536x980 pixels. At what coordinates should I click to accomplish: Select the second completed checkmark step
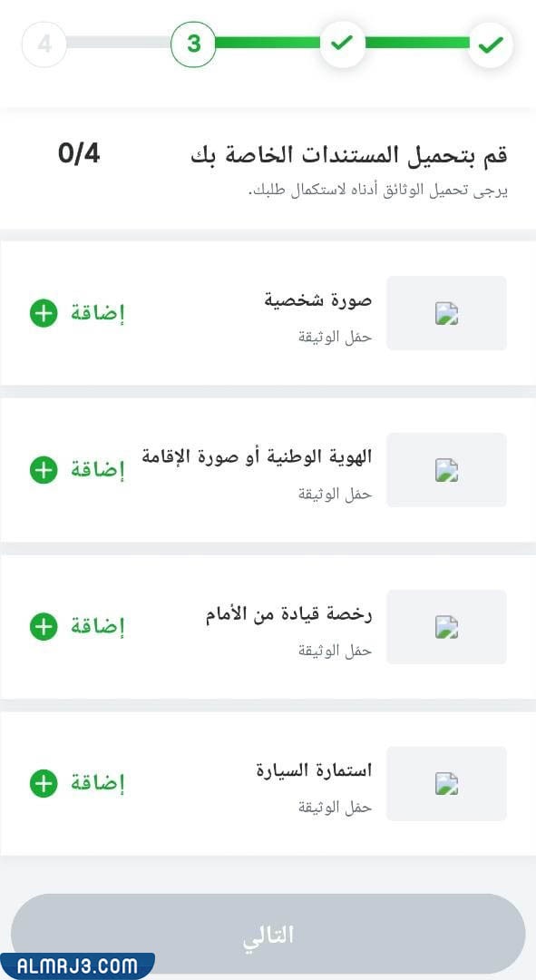[342, 42]
